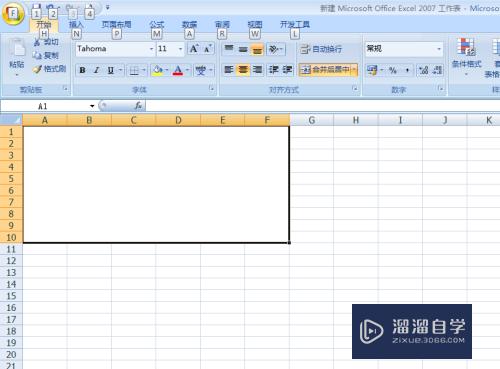Click Copy (复制) icon
Image resolution: width=500 pixels, height=369 pixels.
click(37, 55)
